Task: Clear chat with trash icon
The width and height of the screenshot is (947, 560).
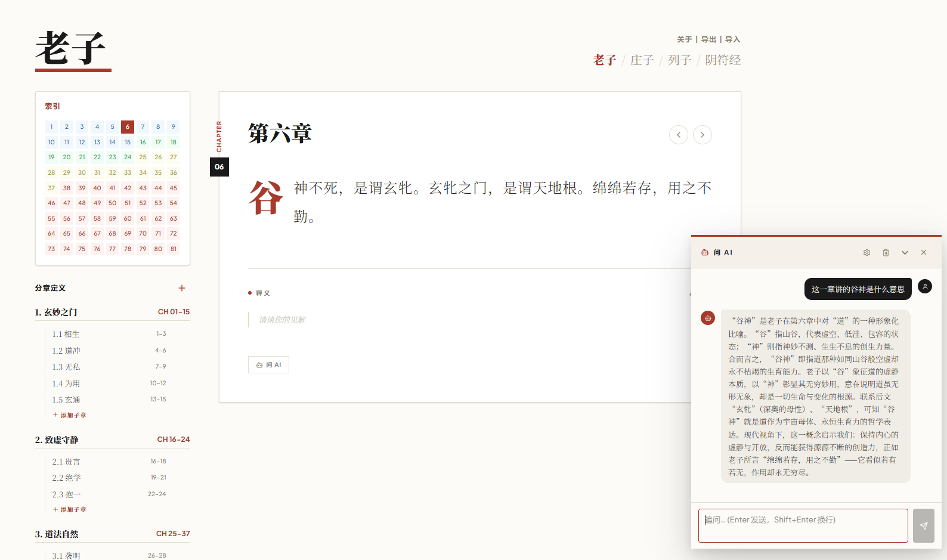Action: coord(886,253)
